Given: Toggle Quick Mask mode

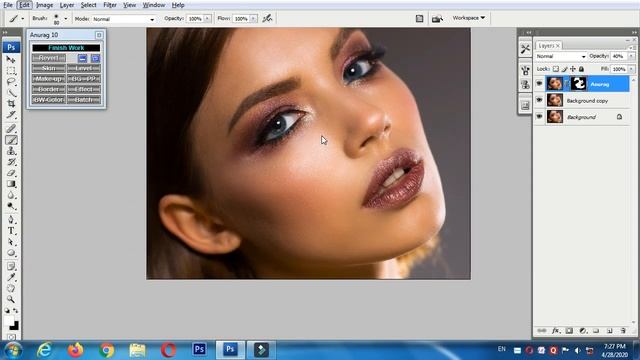Looking at the screenshot, I should tap(11, 337).
